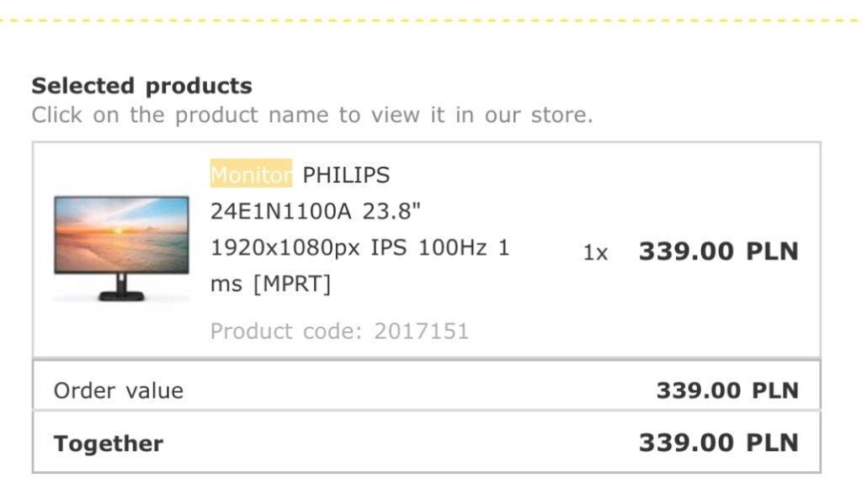Click the ms [MPRT] text line
Image resolution: width=862 pixels, height=504 pixels.
coord(270,284)
